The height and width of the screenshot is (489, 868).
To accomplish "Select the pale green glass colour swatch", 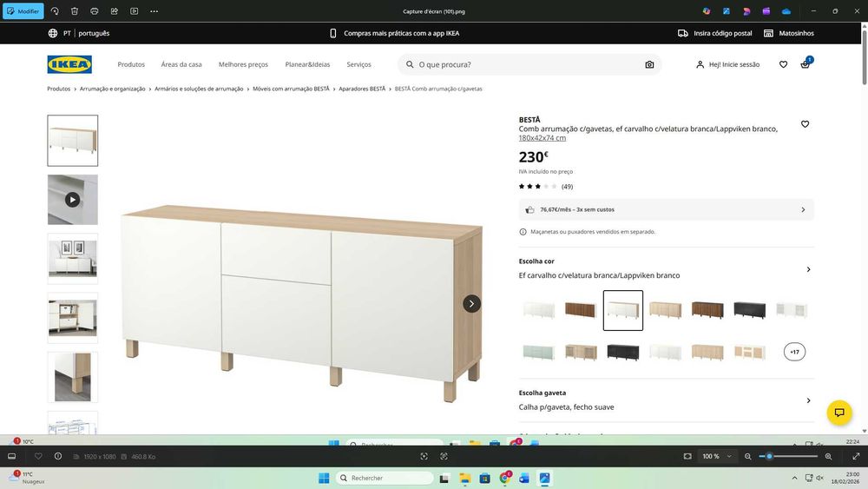I will [539, 352].
